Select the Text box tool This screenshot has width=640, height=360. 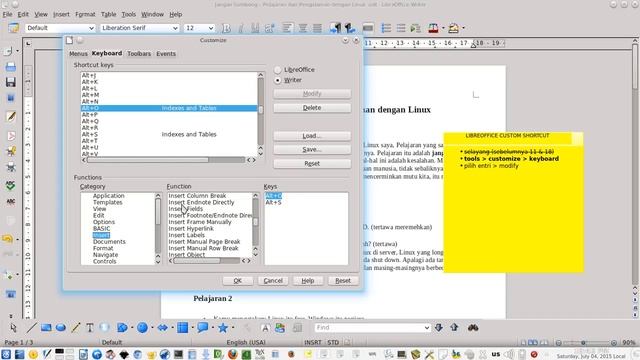(90, 327)
